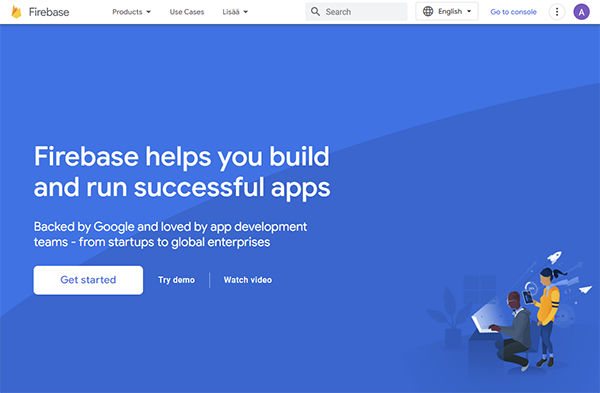The height and width of the screenshot is (393, 600).
Task: Open the purple account avatar
Action: pyautogui.click(x=581, y=12)
